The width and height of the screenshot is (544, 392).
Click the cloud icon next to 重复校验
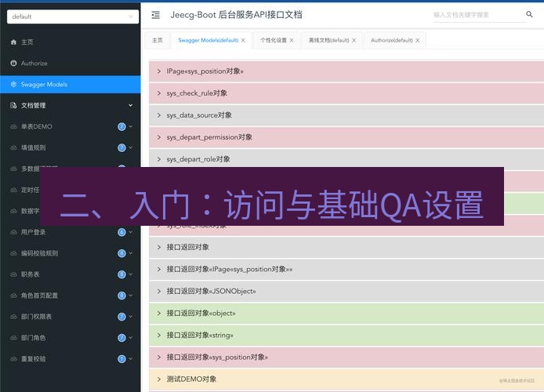click(13, 359)
